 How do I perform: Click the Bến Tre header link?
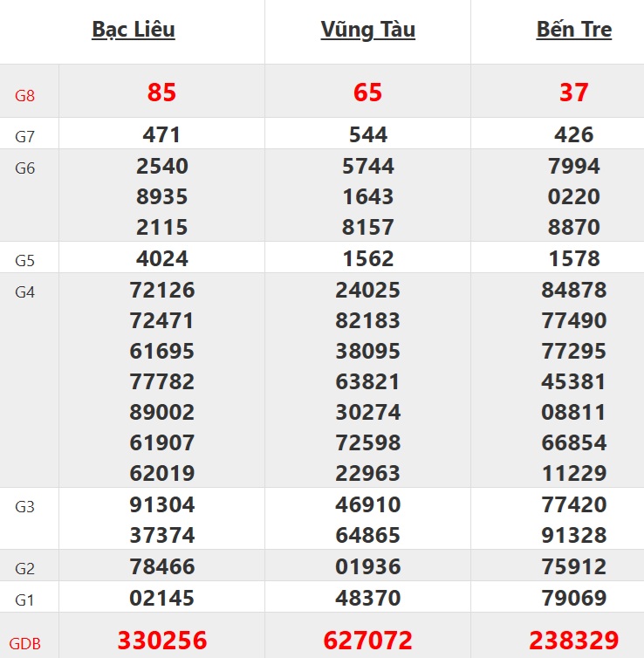tap(573, 30)
